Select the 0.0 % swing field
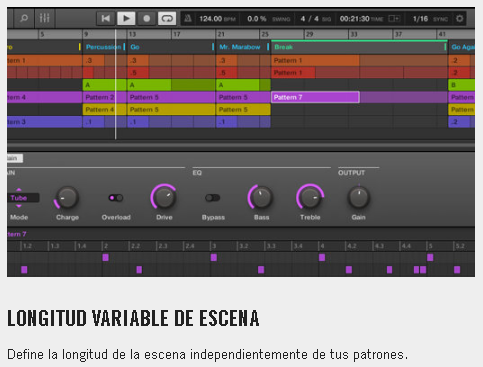 pos(268,19)
